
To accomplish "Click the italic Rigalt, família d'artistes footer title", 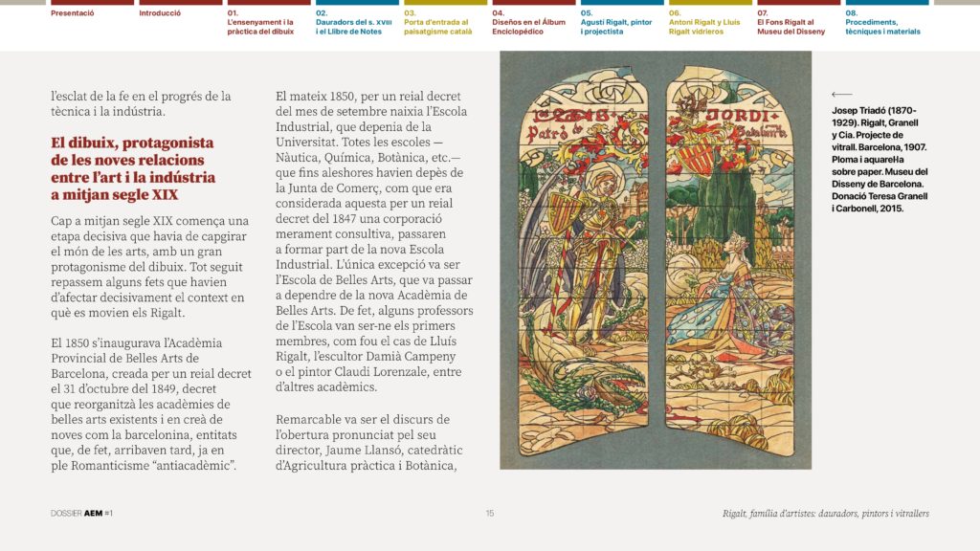I will (825, 514).
